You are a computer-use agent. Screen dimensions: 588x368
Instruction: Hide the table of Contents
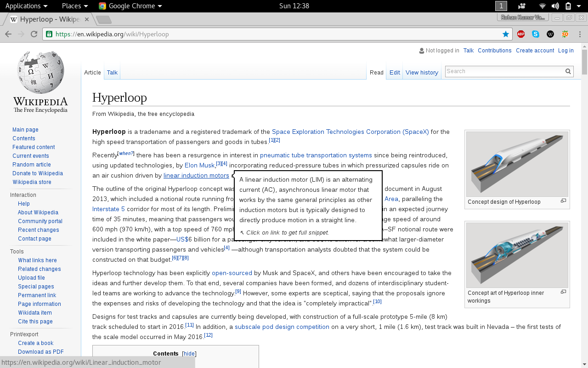(188, 353)
